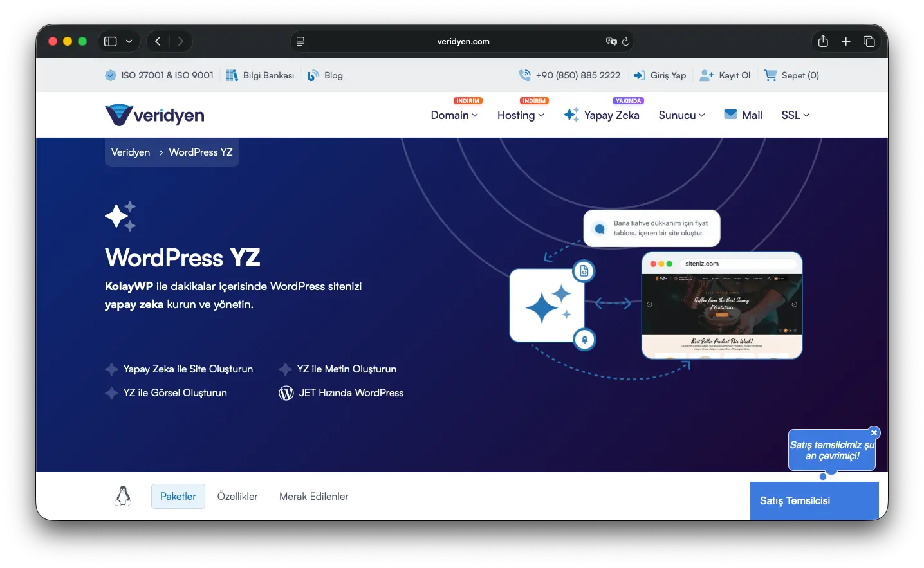Click the Kayıt Ol add-user icon

(x=707, y=75)
